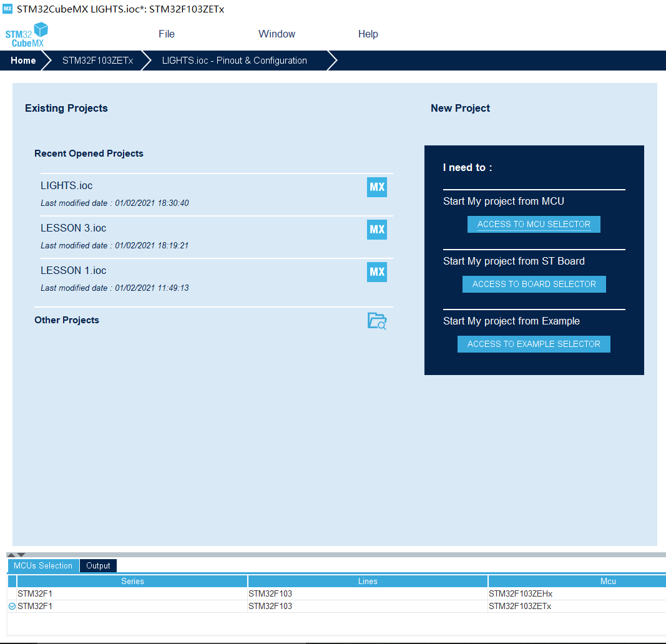Open LESSON 3.ioc using its MX icon

[377, 230]
